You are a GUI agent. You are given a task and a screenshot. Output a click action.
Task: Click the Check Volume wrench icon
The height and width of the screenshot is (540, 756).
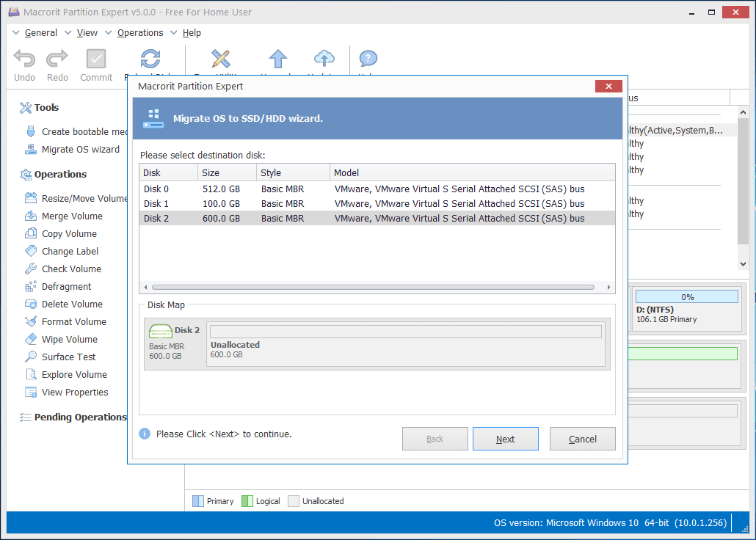[x=31, y=269]
